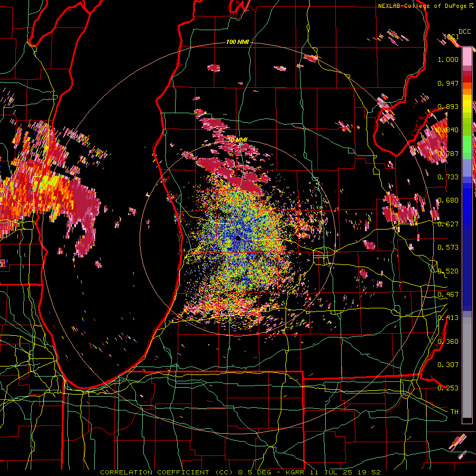Screen dimensions: 476x476
Task: Click the 0.893 legend value
Action: coord(448,106)
